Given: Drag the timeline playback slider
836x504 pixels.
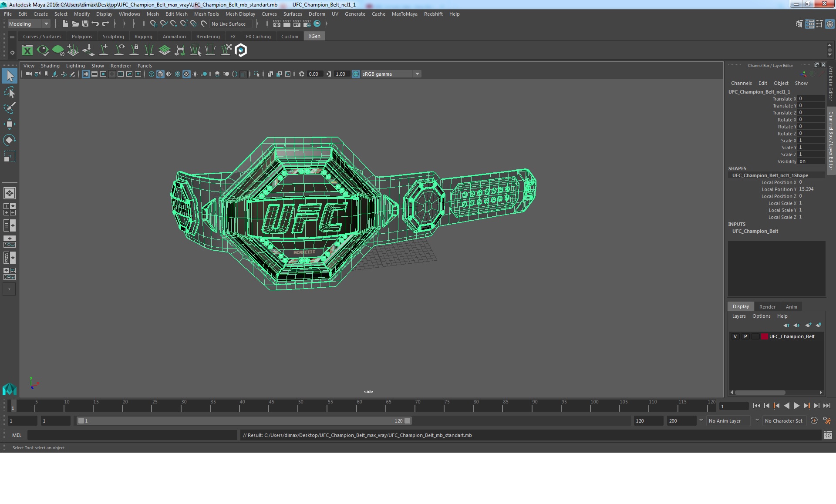Looking at the screenshot, I should [12, 407].
